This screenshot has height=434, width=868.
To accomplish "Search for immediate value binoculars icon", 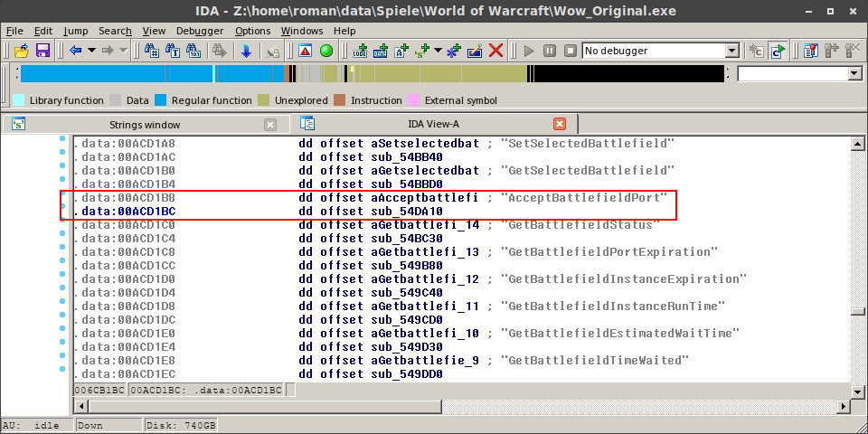I will (152, 51).
